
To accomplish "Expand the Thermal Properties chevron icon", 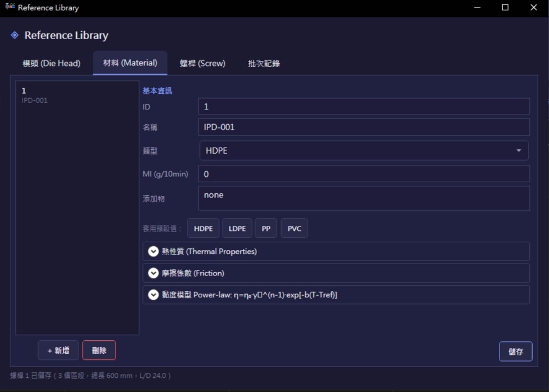I will 153,252.
